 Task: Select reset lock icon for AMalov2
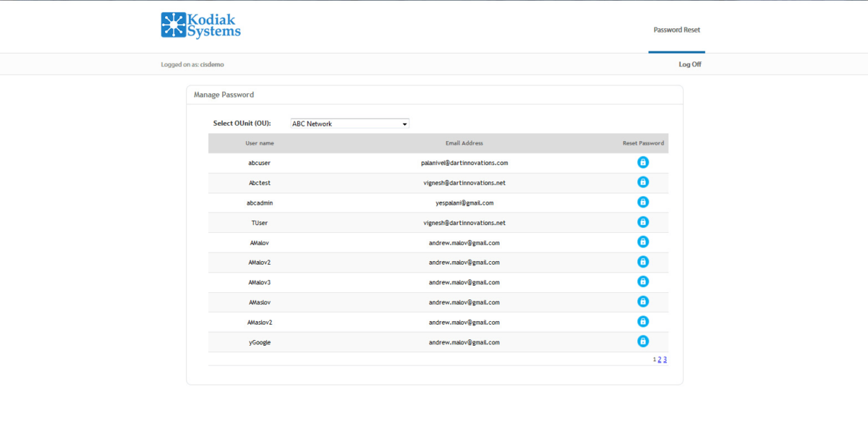pos(642,262)
